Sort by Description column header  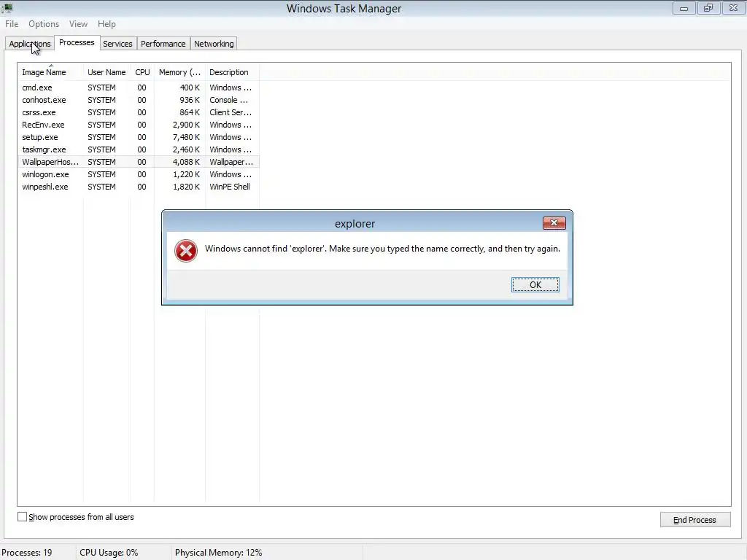click(x=232, y=72)
